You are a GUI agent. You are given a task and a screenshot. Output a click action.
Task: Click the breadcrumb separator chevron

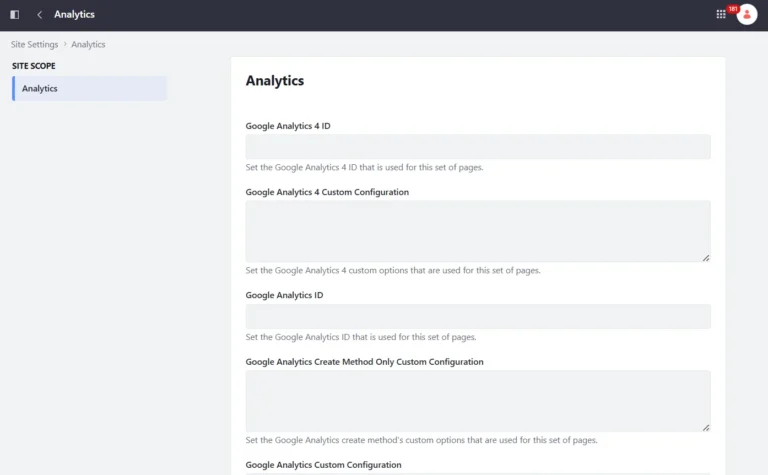[65, 44]
